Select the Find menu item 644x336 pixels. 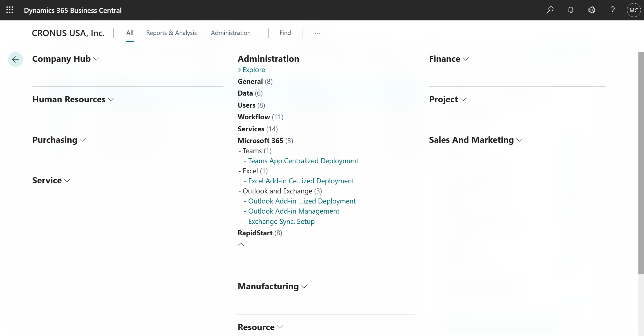point(285,33)
